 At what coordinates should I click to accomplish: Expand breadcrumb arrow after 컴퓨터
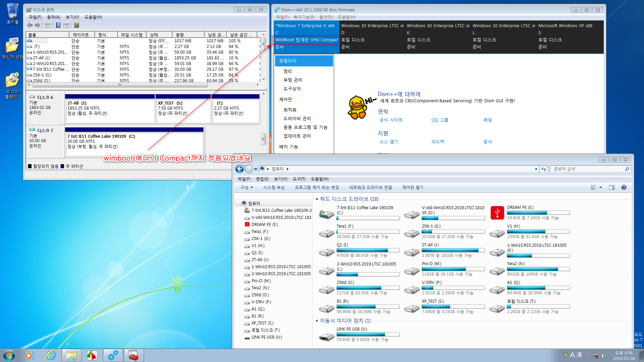(288, 169)
